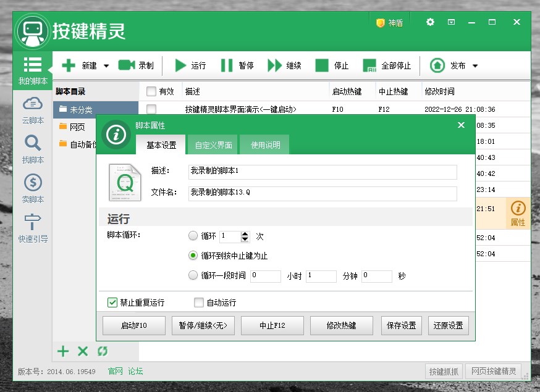This screenshot has width=540, height=392.
Task: Click the 修改热键 button
Action: (342, 325)
